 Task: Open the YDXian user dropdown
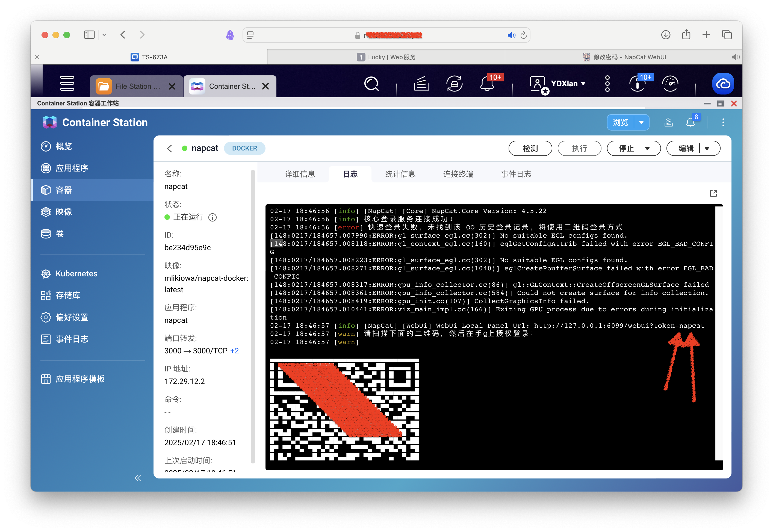[568, 84]
